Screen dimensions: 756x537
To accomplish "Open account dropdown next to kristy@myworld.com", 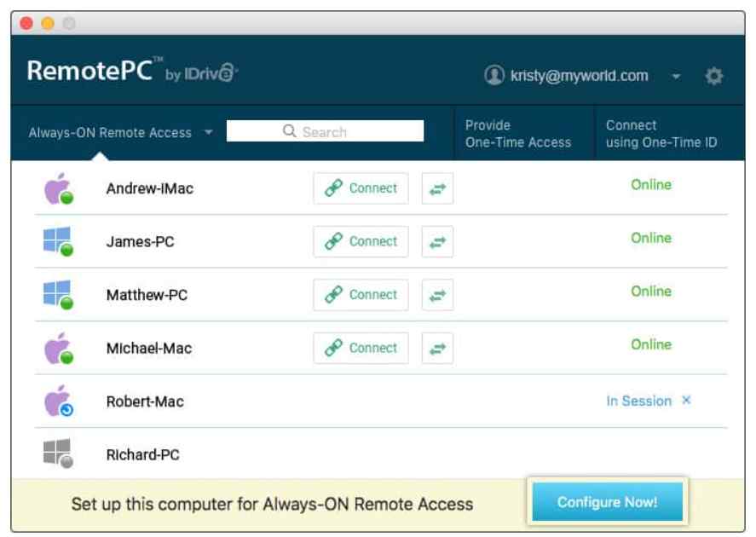I will point(676,76).
